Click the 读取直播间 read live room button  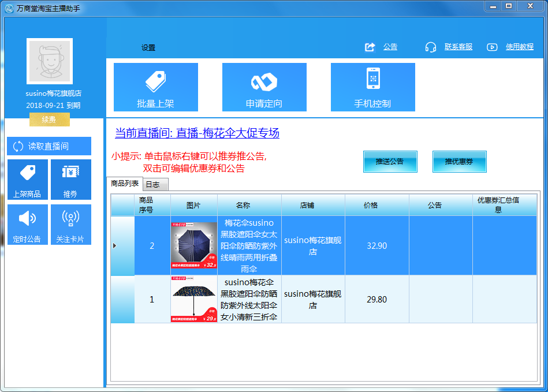(x=49, y=146)
